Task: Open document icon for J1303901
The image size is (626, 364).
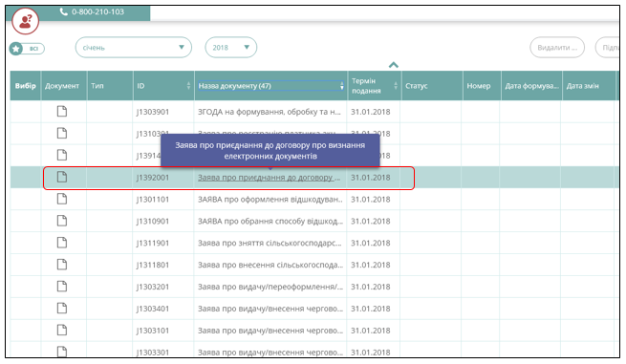Action: [62, 112]
